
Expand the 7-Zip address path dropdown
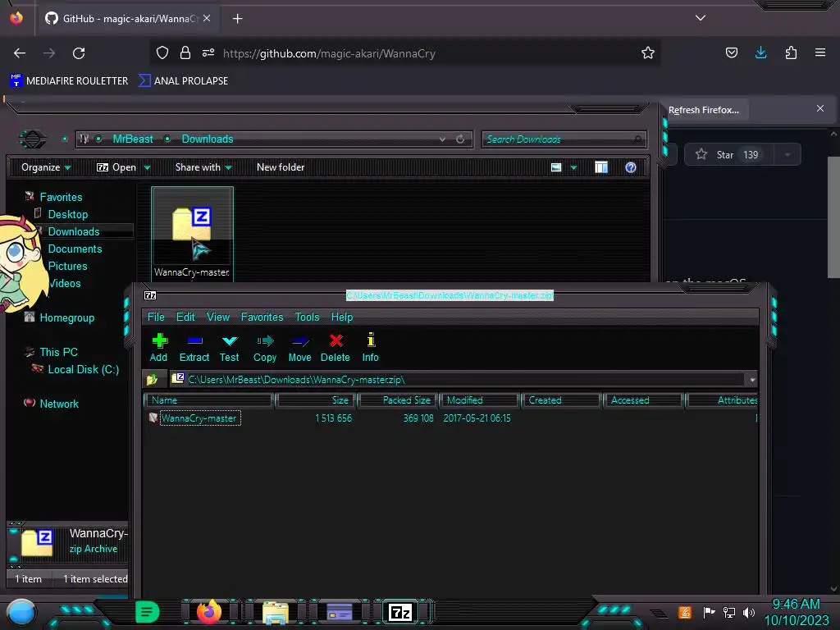[x=752, y=380]
